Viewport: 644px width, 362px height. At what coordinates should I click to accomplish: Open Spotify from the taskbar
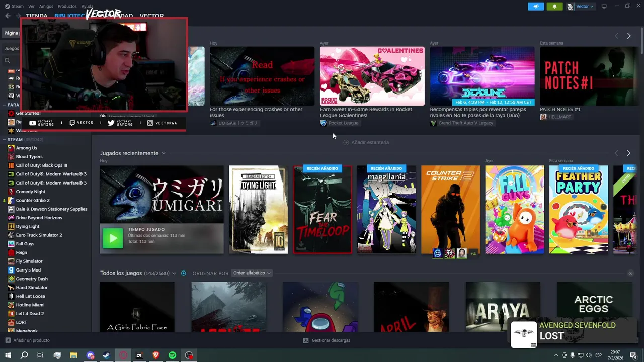[172, 355]
